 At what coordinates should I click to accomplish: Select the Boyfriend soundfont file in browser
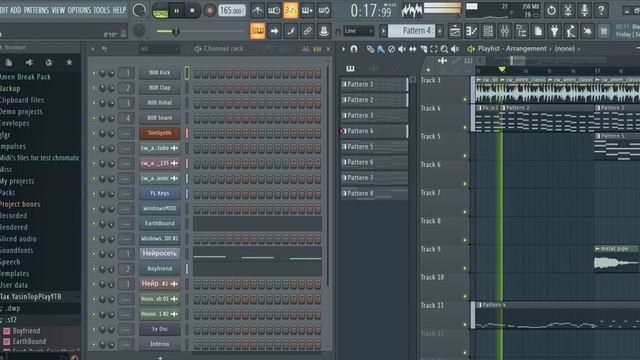click(26, 331)
